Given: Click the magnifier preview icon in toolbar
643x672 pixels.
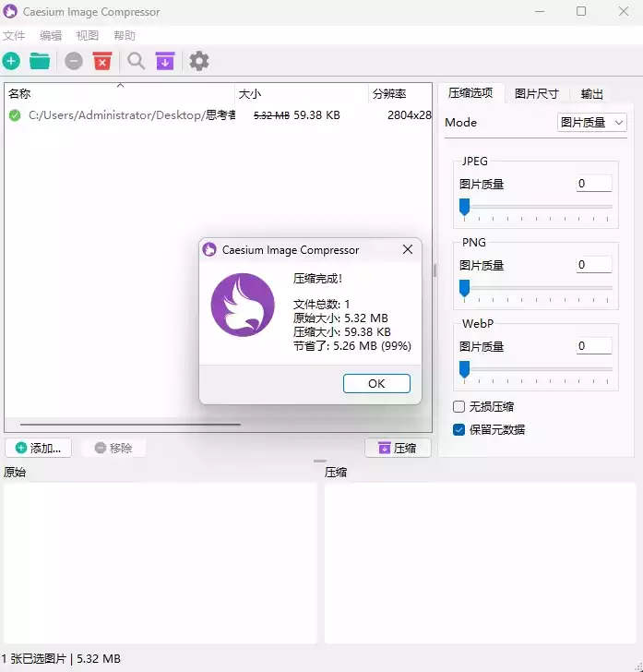Looking at the screenshot, I should 137,62.
